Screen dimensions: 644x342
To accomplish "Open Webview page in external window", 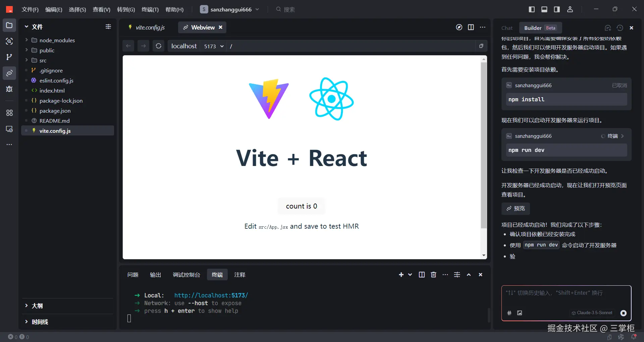I will coord(481,46).
